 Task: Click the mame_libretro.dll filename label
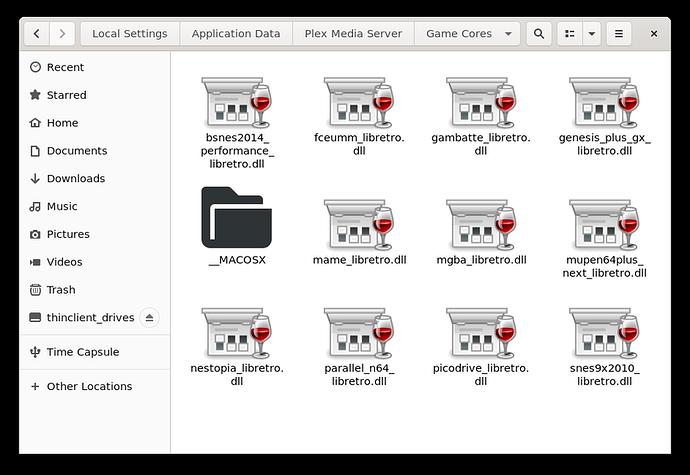[359, 260]
